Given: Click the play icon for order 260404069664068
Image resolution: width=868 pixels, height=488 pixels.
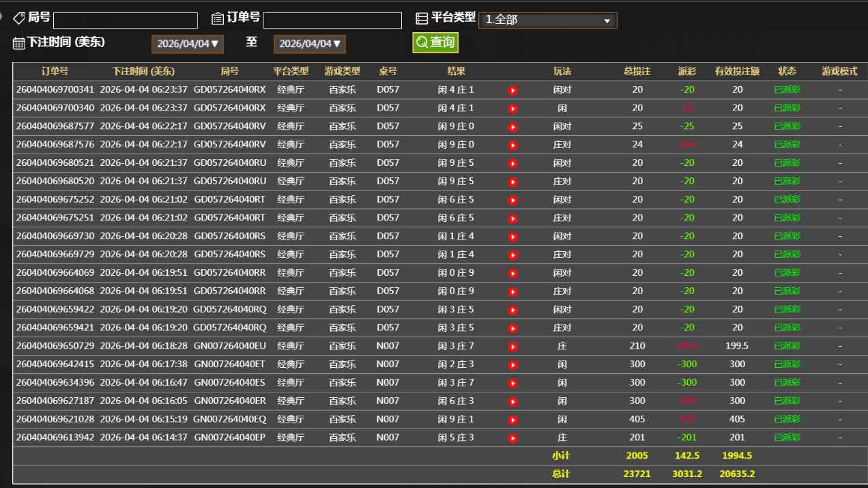Looking at the screenshot, I should tap(512, 291).
